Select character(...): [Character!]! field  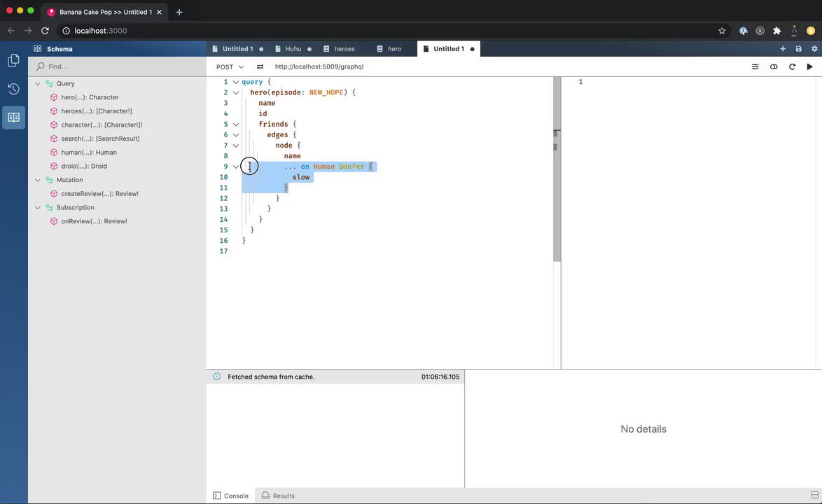point(102,125)
